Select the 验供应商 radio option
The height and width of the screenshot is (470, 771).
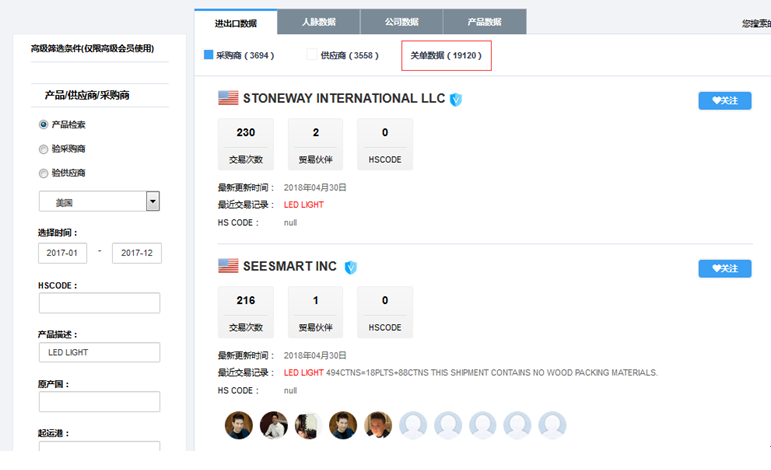[x=43, y=173]
